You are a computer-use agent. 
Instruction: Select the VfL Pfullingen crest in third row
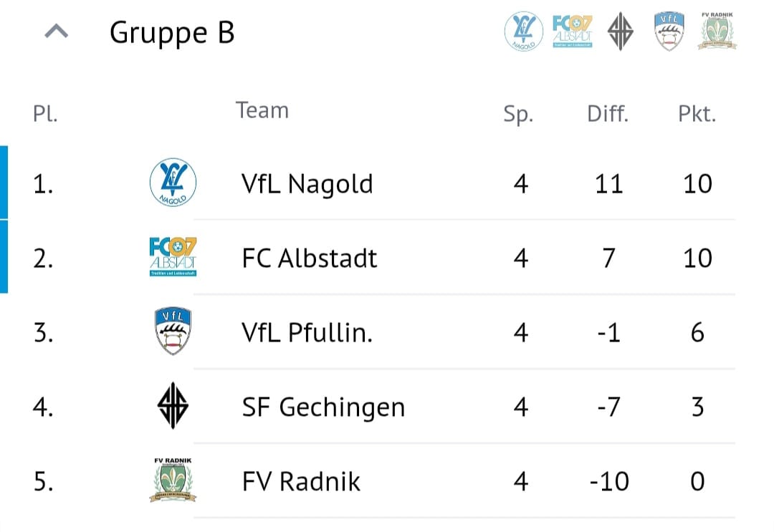[173, 332]
